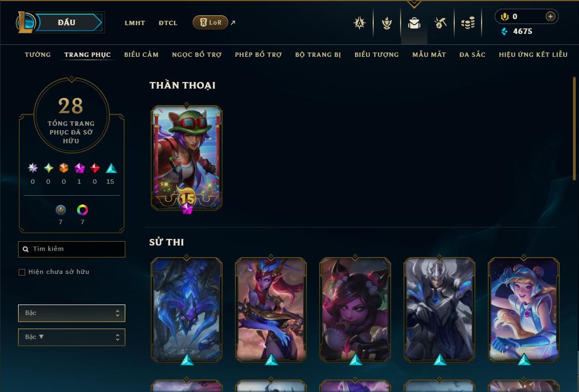The width and height of the screenshot is (579, 392).
Task: Open the LoR external launcher pill
Action: 210,22
